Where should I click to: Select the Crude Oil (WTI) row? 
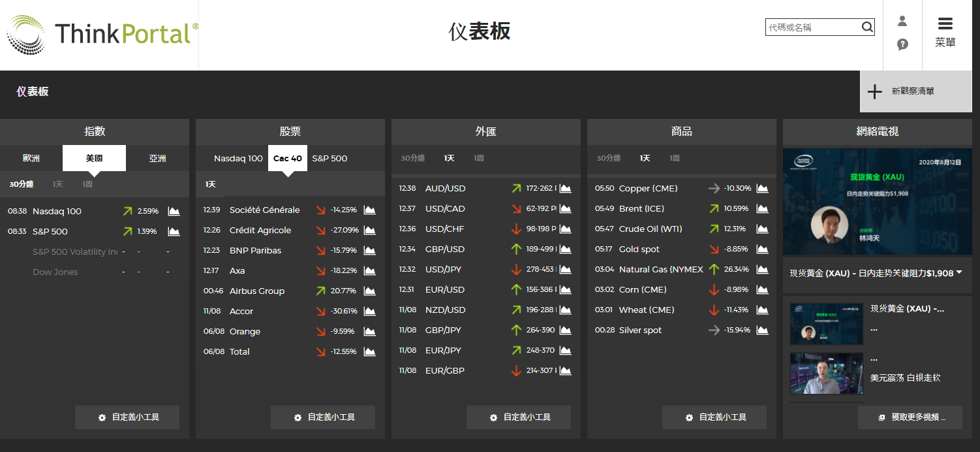pyautogui.click(x=682, y=229)
